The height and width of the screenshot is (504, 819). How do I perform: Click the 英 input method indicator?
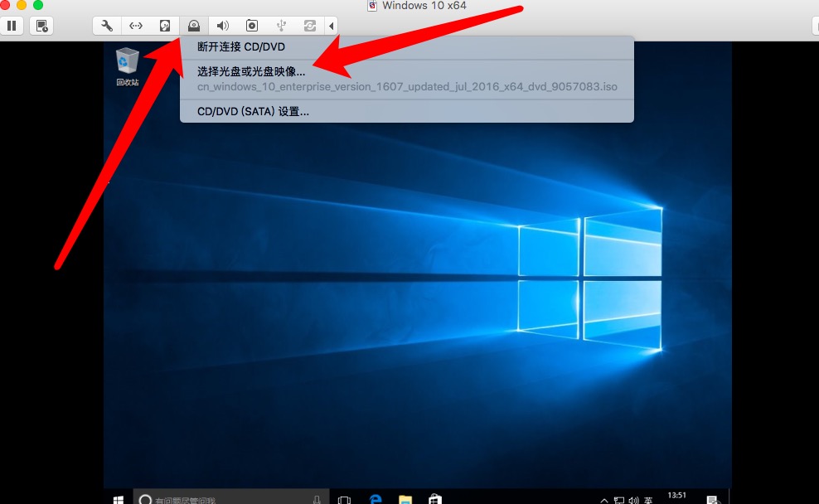pyautogui.click(x=648, y=501)
